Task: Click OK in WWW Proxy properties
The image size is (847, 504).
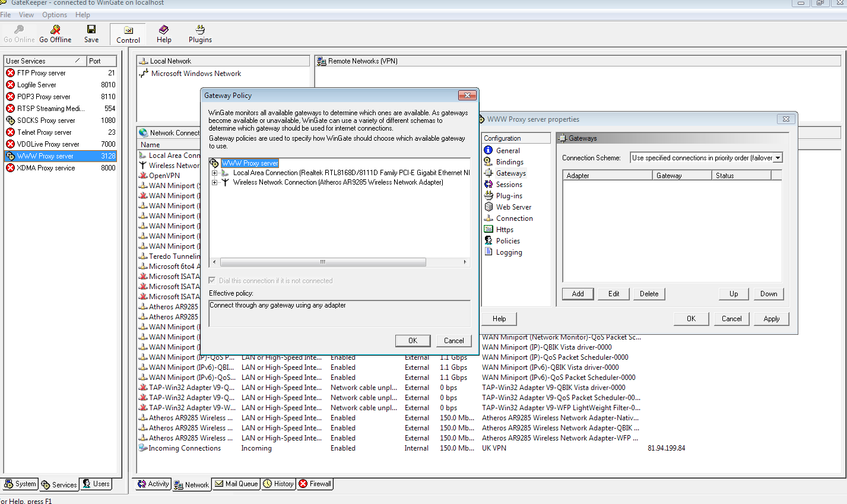Action: (691, 319)
